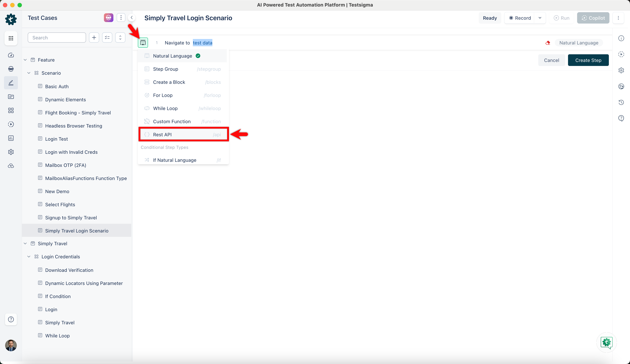Open the add-ons squares icon in sidebar
Viewport: 630px width, 364px height.
pos(11,110)
